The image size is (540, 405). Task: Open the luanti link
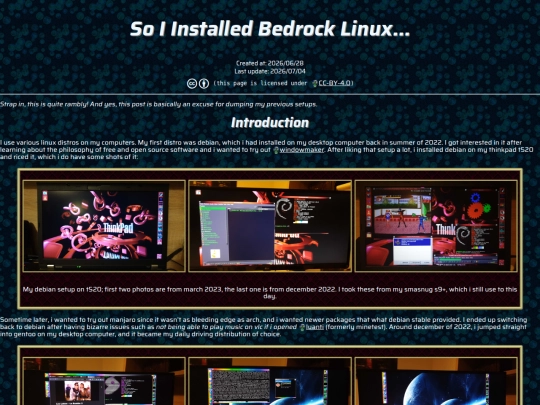tap(315, 327)
